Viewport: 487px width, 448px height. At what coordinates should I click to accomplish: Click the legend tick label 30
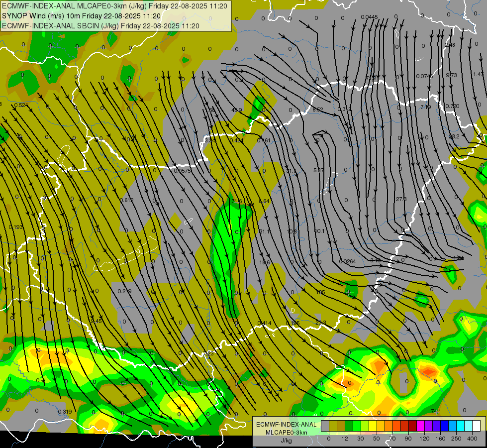360,439
